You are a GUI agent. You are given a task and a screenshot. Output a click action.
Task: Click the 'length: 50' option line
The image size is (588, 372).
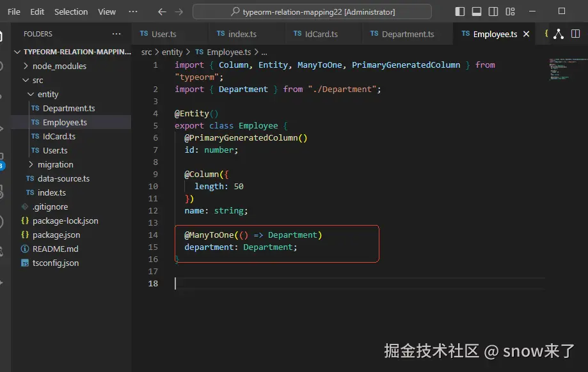click(x=219, y=186)
